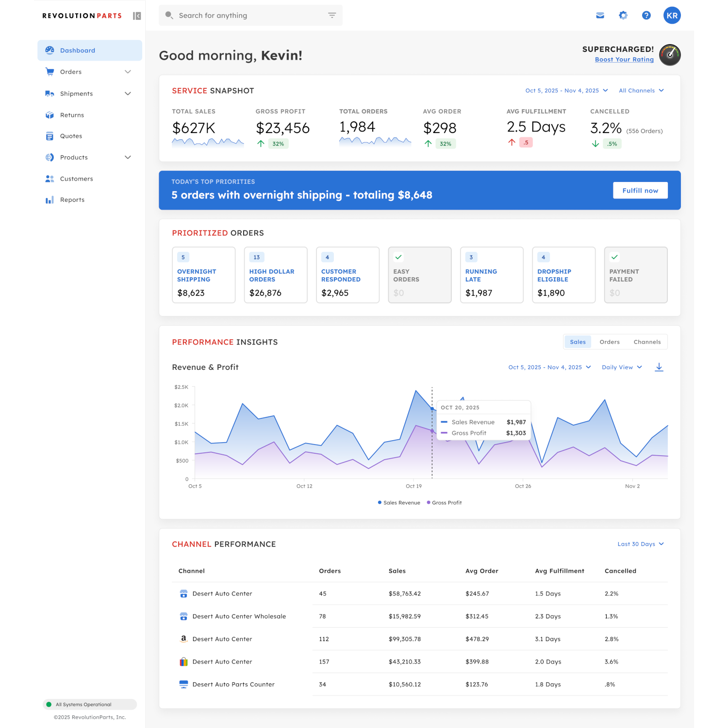The width and height of the screenshot is (728, 728).
Task: Open the Shipments section in the sidebar
Action: 76,93
